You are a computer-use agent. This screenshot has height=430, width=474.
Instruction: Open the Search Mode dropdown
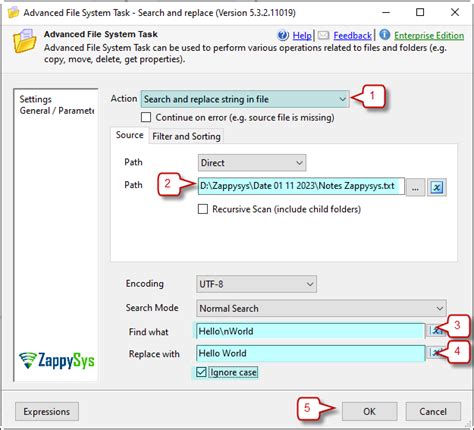point(321,308)
